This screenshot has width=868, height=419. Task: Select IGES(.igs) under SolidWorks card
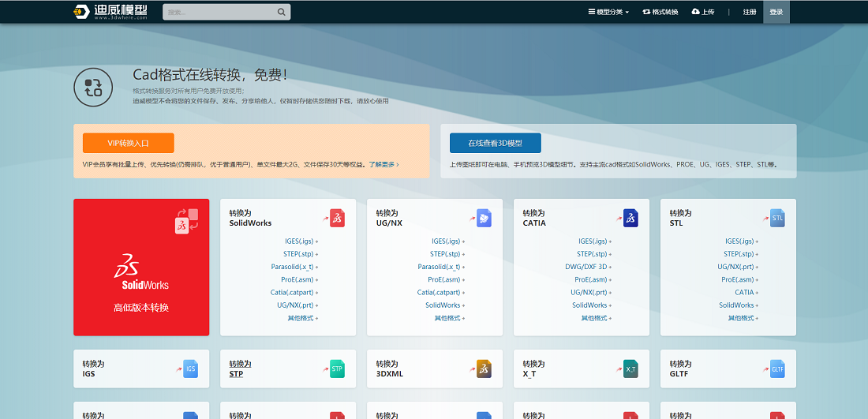(x=301, y=241)
